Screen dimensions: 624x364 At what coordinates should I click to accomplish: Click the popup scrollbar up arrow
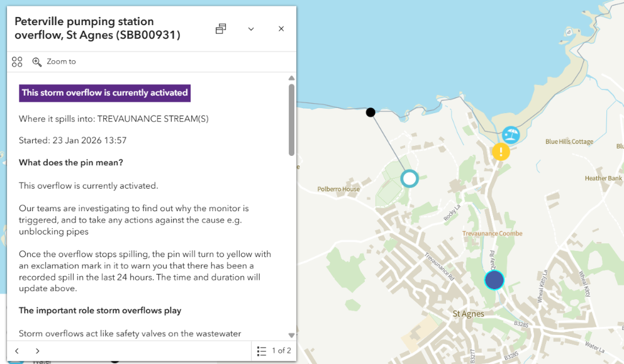tap(291, 78)
